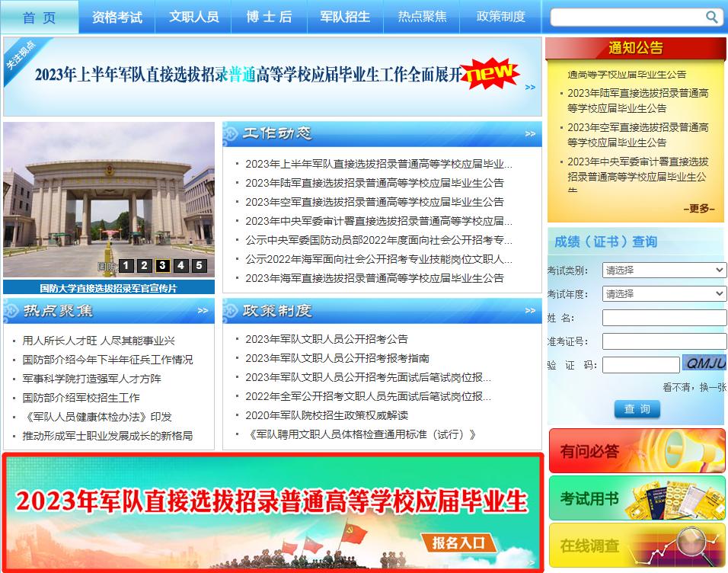Click the 查询 button
This screenshot has width=728, height=573.
pos(637,409)
